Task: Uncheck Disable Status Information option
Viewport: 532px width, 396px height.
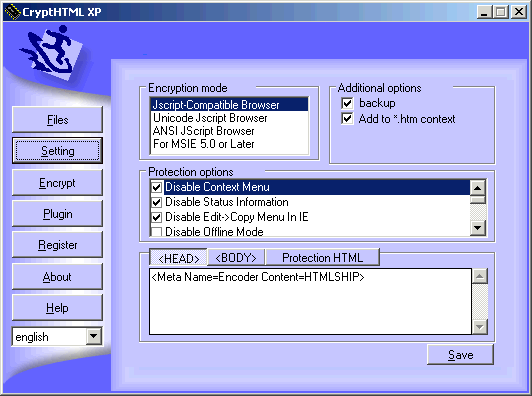Action: (156, 202)
